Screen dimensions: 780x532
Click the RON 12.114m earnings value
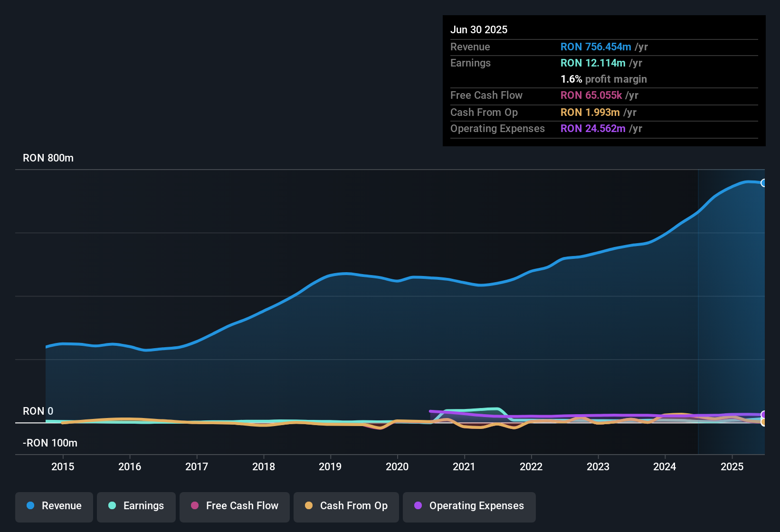point(593,63)
